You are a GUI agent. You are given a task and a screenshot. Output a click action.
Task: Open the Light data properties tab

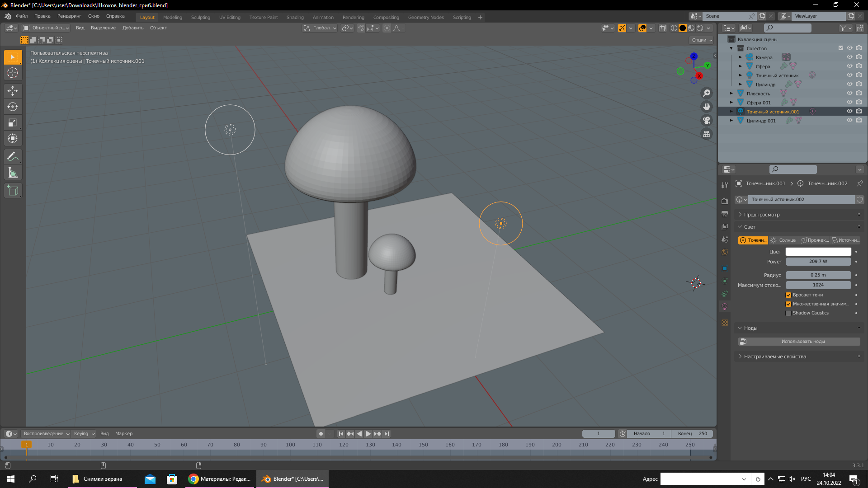tap(725, 306)
